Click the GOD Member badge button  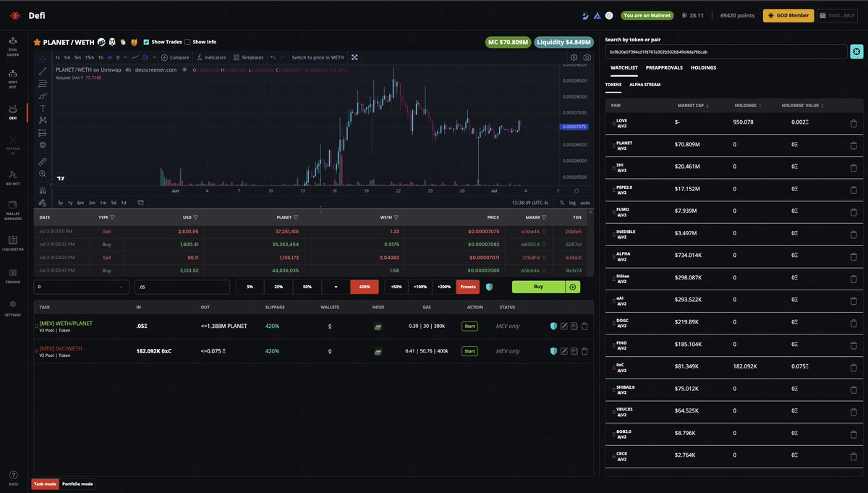point(788,15)
